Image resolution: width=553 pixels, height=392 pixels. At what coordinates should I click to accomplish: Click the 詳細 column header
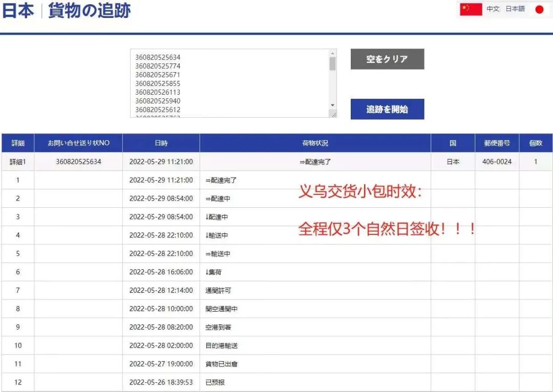click(x=18, y=143)
